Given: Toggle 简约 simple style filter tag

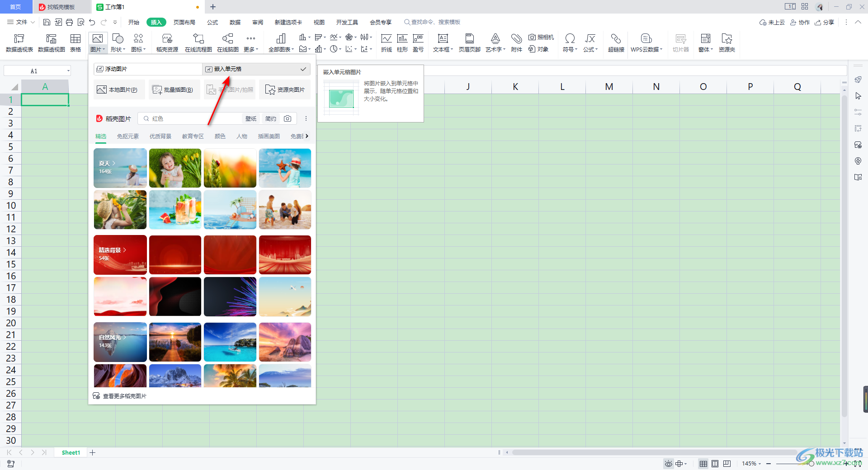Looking at the screenshot, I should point(271,118).
